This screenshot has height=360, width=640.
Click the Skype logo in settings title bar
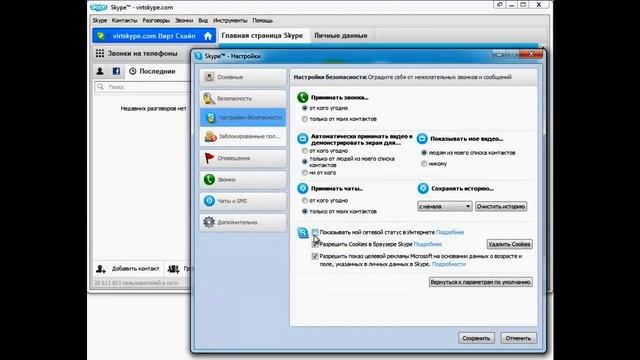pos(198,56)
